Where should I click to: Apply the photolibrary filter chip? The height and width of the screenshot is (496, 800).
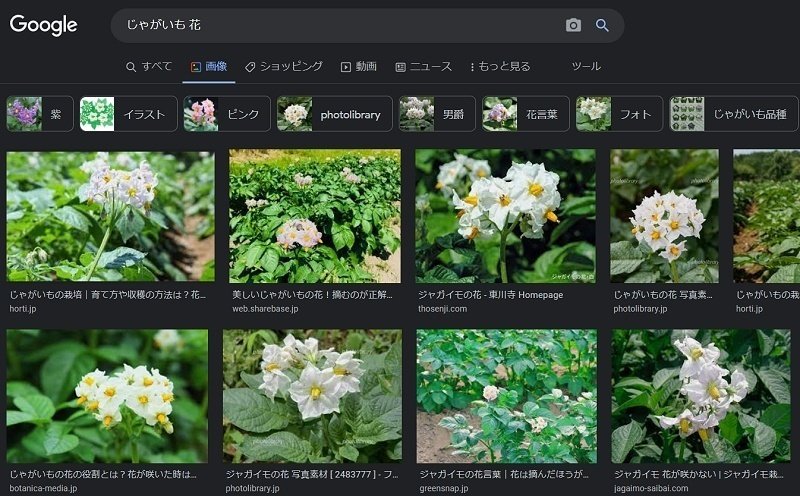(335, 114)
